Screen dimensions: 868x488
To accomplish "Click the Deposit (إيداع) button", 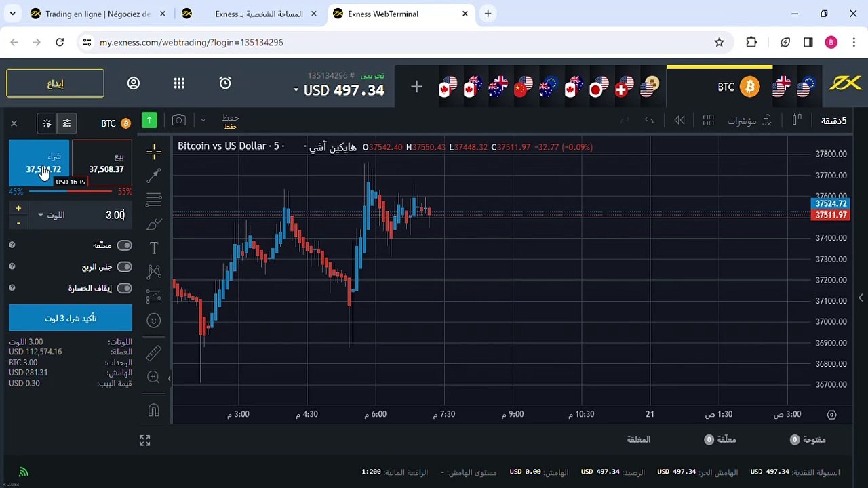I will click(x=55, y=83).
